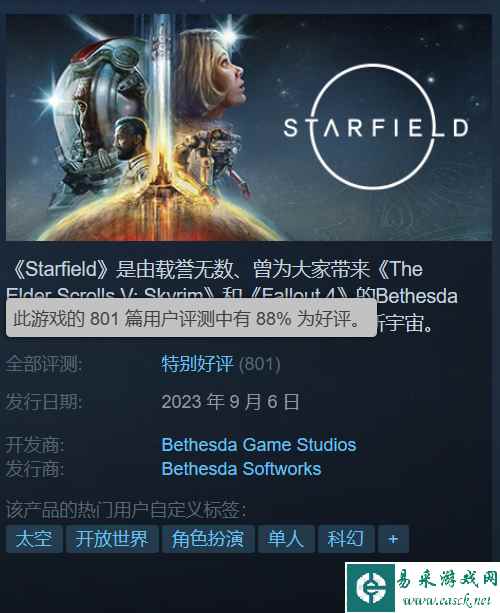Select the 单人 tag
The width and height of the screenshot is (500, 613).
286,539
